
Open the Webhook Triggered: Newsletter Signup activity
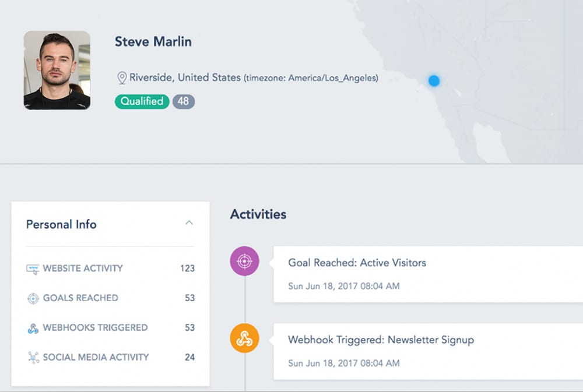coord(381,340)
